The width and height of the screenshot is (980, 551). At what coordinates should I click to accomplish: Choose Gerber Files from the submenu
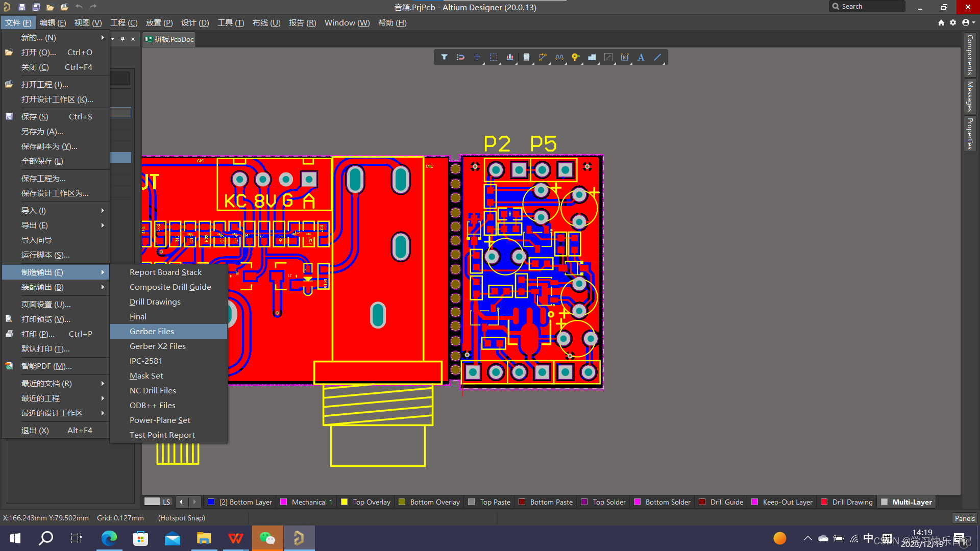click(152, 331)
